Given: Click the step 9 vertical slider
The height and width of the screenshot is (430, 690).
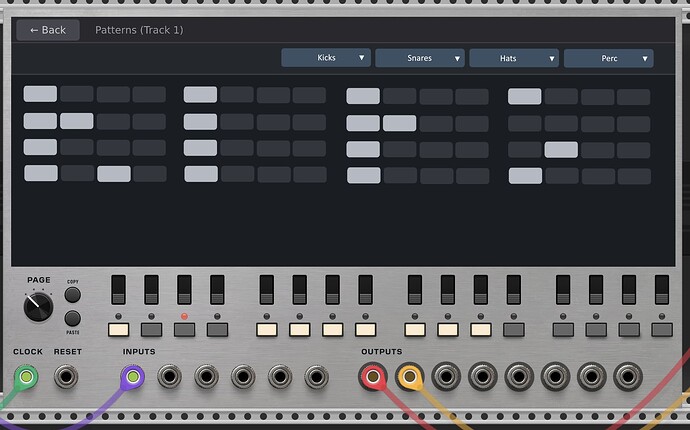Looking at the screenshot, I should pos(415,290).
